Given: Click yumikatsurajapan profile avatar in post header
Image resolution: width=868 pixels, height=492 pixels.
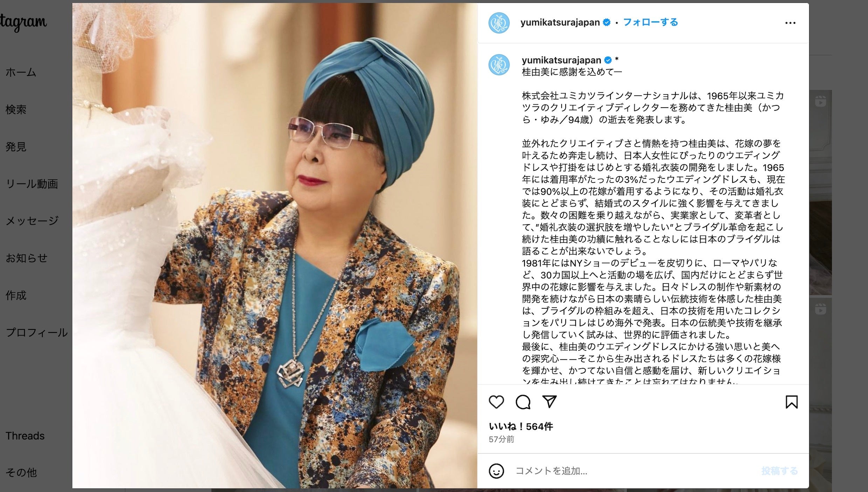Looking at the screenshot, I should (499, 23).
